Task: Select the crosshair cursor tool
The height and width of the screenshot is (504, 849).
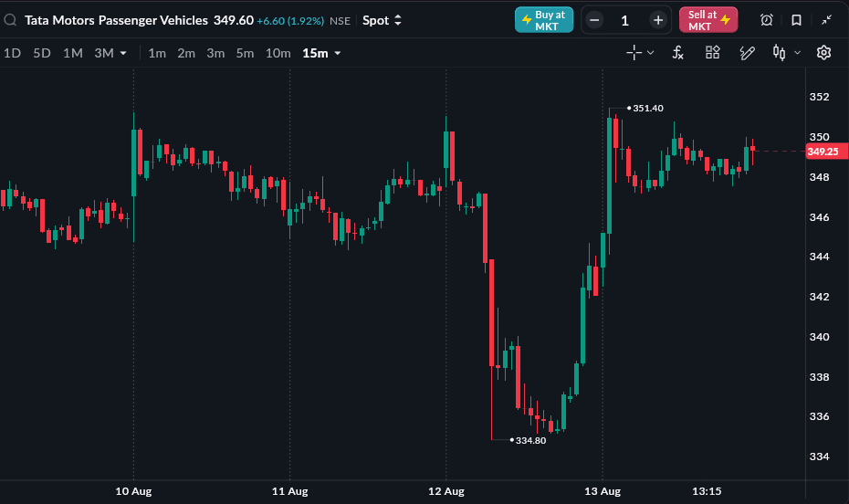Action: pos(634,53)
